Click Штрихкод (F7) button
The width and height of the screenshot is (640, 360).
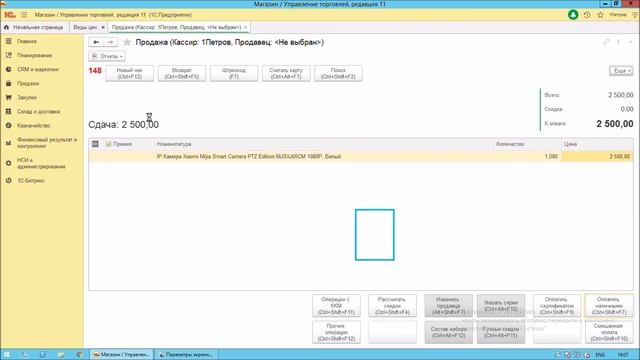pos(234,73)
